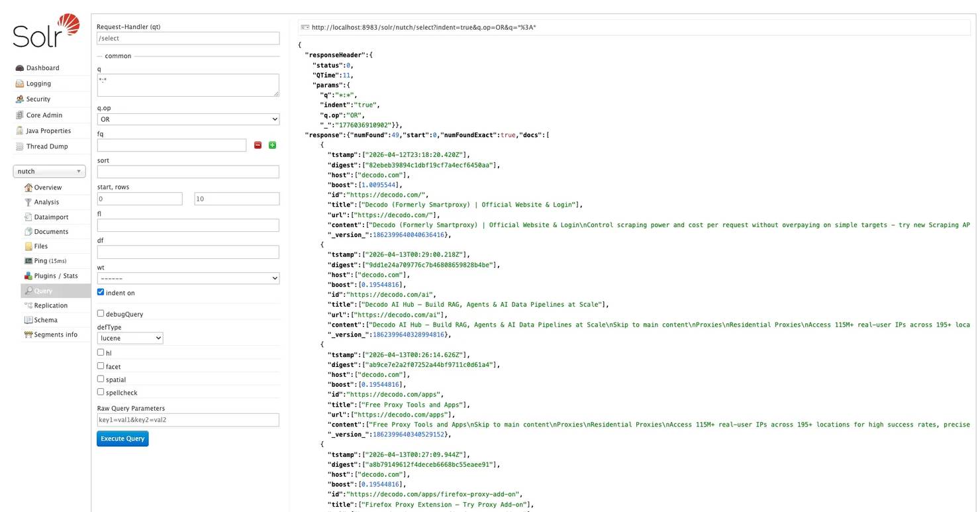Uncheck the indent on checkbox
Screen dimensions: 980x512
coord(101,292)
